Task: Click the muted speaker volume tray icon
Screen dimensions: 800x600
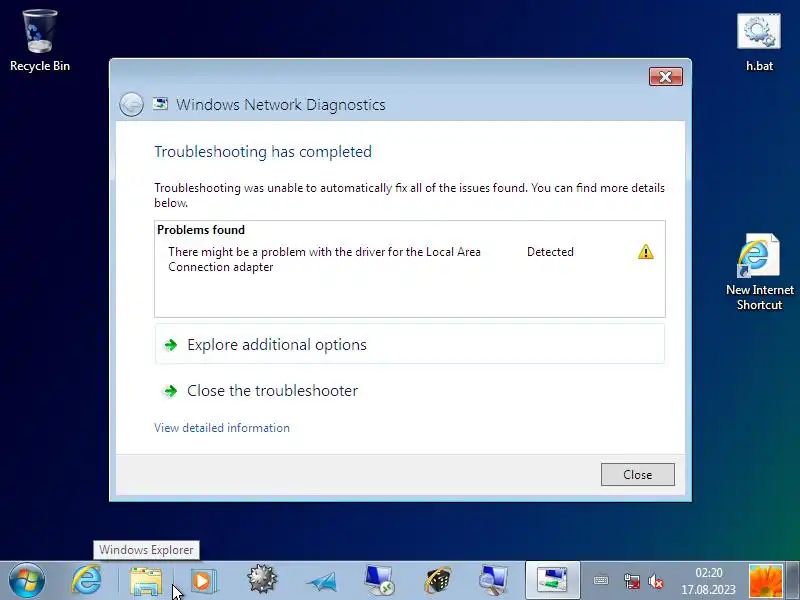Action: click(x=656, y=581)
